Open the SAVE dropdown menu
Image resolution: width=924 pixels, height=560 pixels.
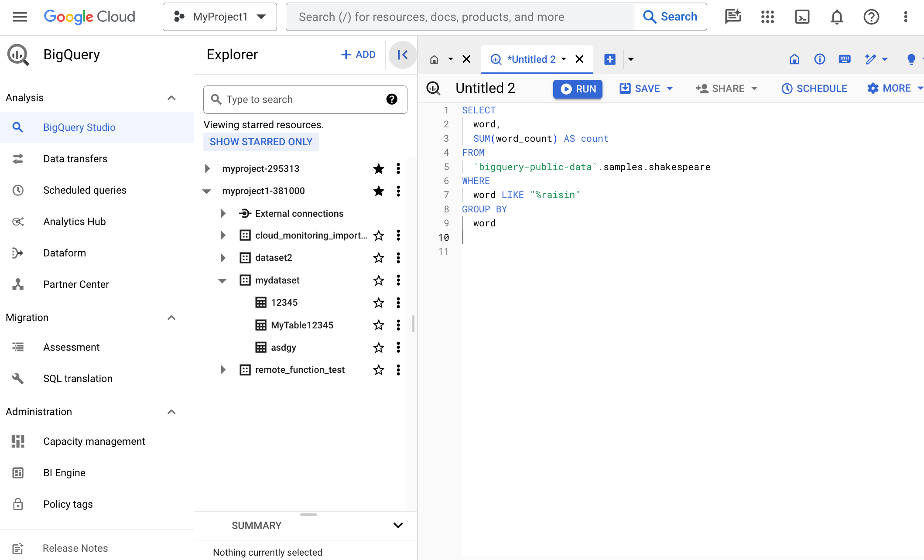672,89
